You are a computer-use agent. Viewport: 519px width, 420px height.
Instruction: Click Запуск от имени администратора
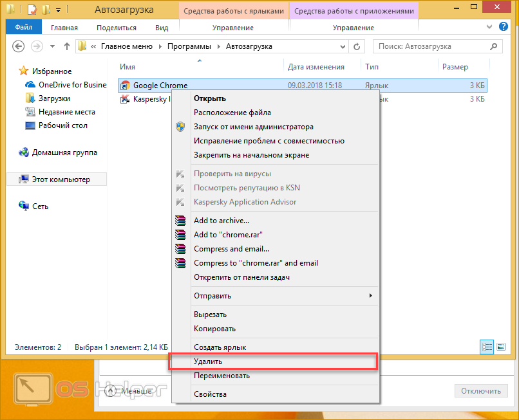(x=254, y=127)
